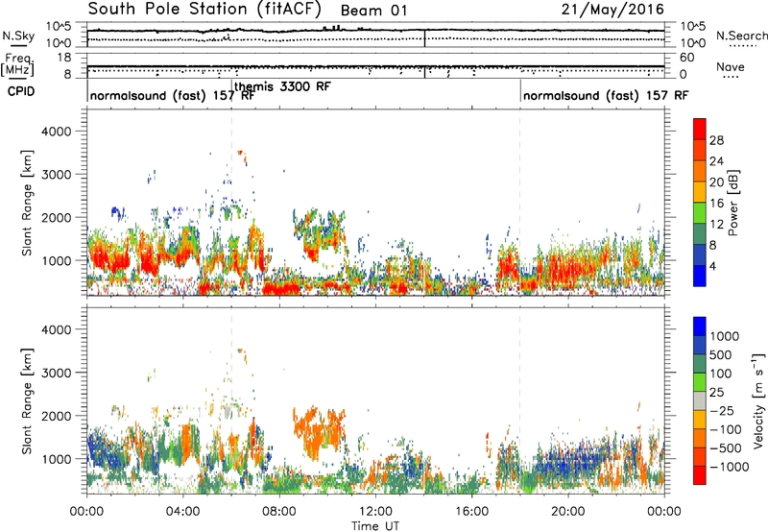
Task: Click the red top segment of Power colorbar
Action: pos(700,129)
